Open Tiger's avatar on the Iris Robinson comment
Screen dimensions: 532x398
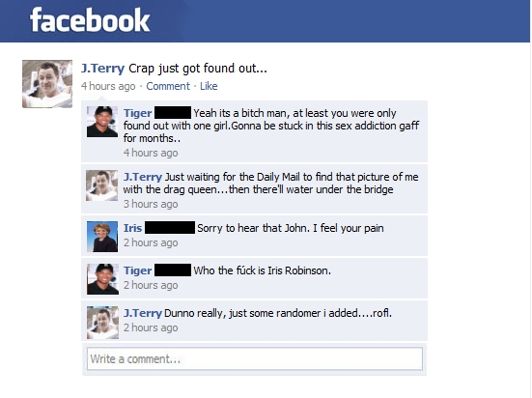pos(102,279)
